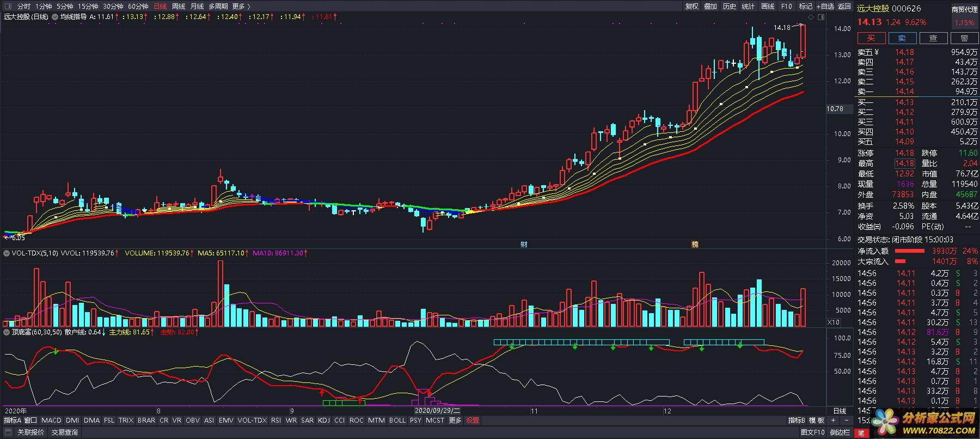Viewport: 980px width, 439px height.
Task: Click the round icon before 均线指导
Action: [54, 17]
